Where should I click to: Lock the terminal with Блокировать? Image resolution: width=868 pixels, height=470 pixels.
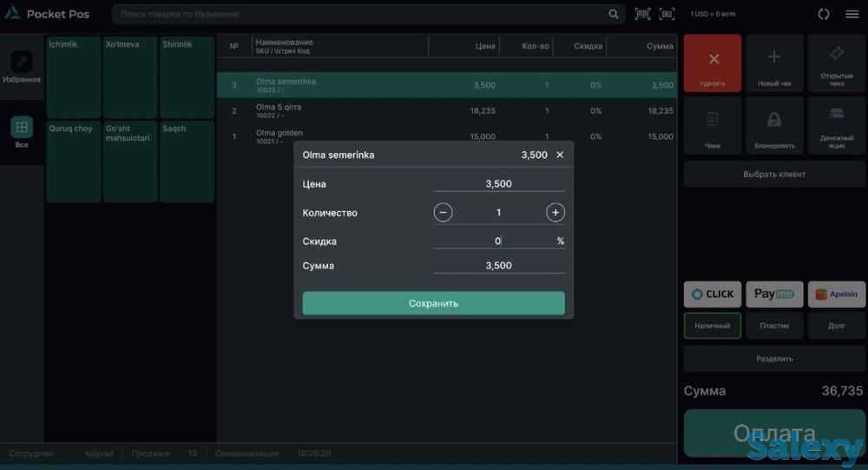774,125
